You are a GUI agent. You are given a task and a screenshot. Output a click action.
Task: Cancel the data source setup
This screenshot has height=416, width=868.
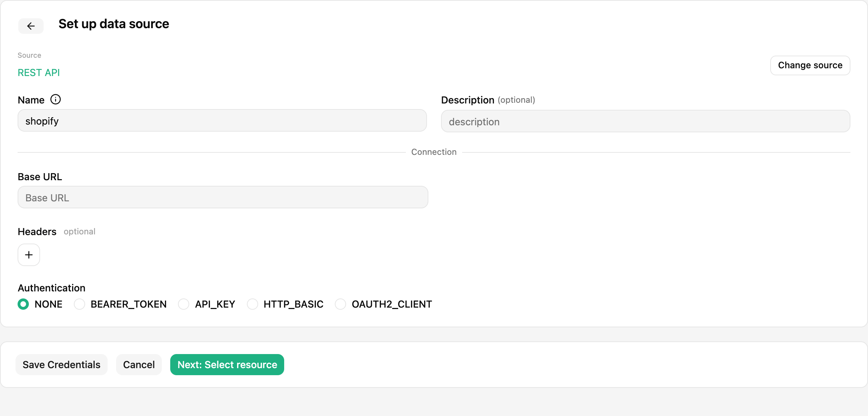pos(139,365)
